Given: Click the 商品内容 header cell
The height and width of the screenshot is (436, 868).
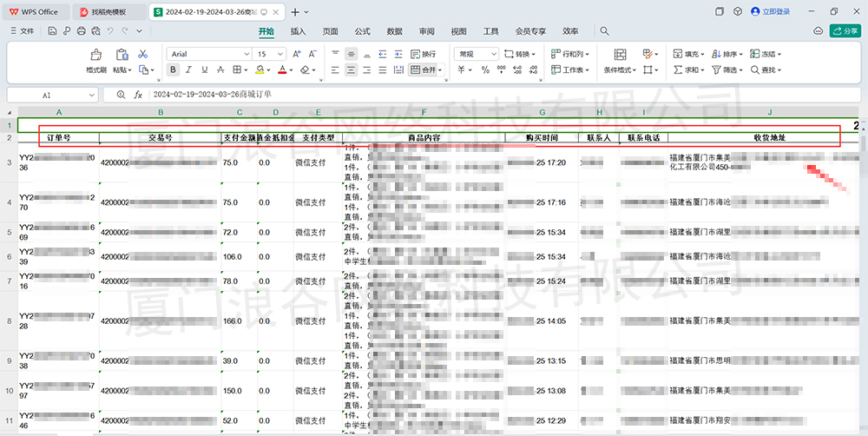Looking at the screenshot, I should tap(424, 137).
